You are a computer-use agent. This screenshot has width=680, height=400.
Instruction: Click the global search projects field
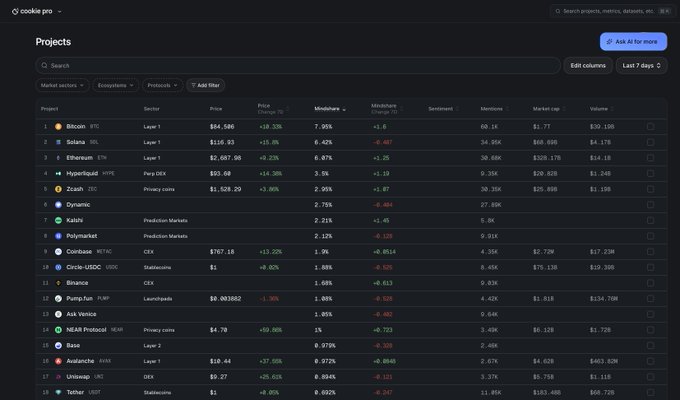(611, 11)
